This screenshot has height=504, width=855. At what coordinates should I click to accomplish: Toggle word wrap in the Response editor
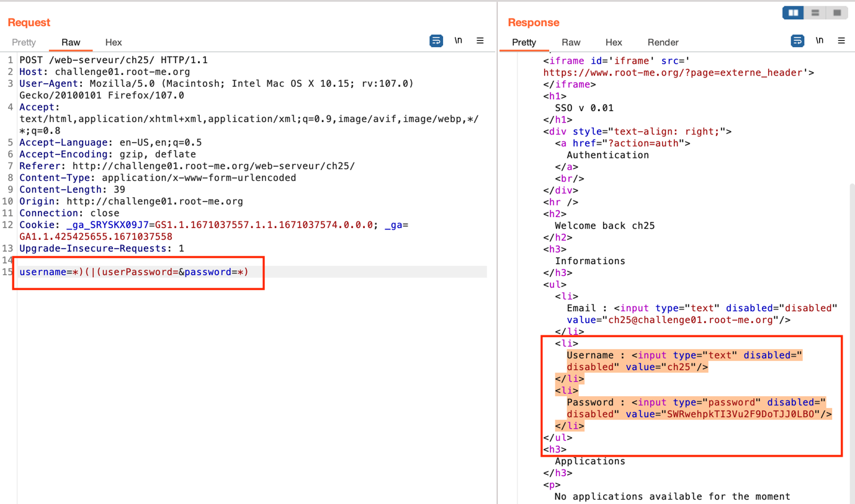click(x=797, y=40)
